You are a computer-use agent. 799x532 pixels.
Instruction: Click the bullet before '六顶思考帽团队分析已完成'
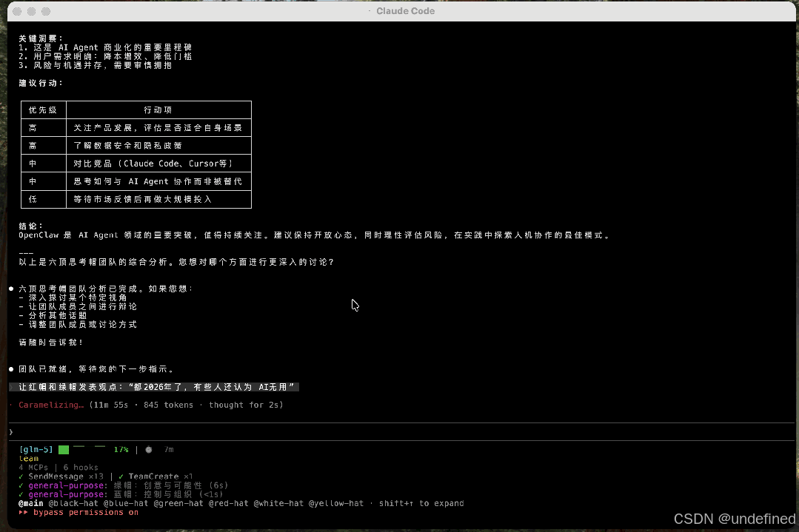pos(11,289)
